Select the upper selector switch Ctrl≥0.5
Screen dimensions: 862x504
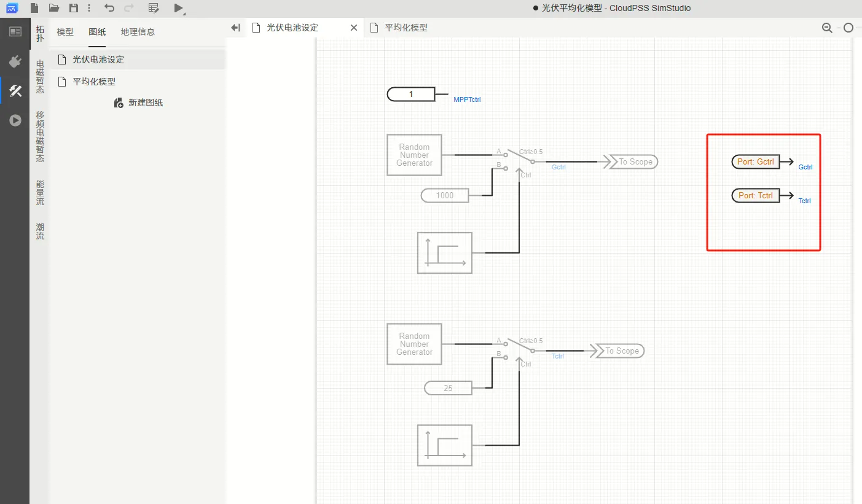pos(520,161)
